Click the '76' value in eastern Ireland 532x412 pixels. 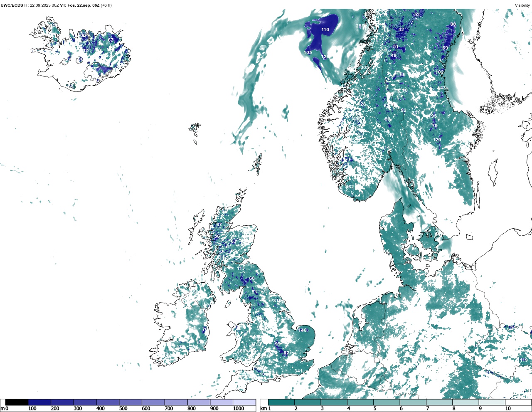(x=204, y=329)
